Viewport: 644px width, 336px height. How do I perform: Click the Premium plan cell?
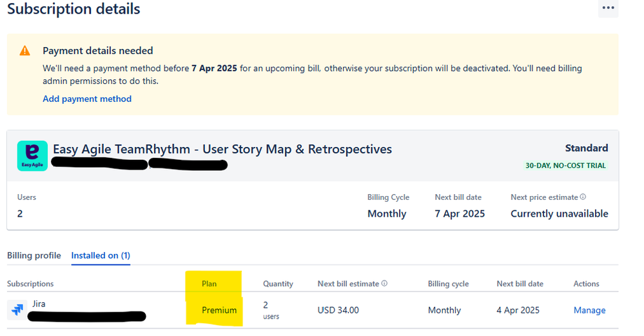pyautogui.click(x=219, y=310)
